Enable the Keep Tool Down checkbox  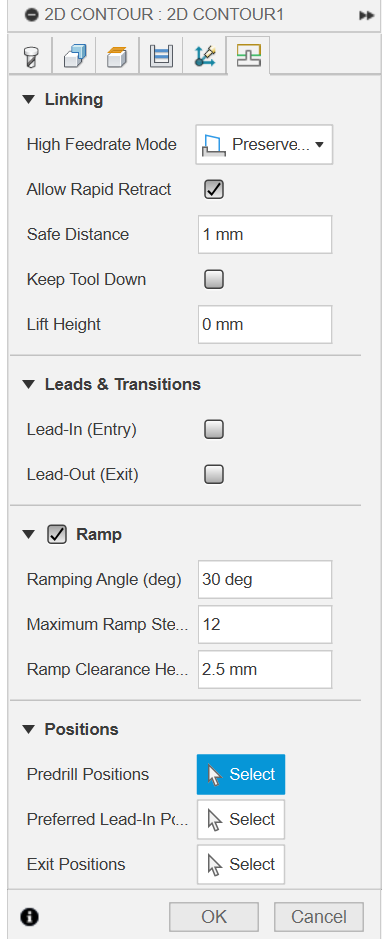pyautogui.click(x=214, y=280)
